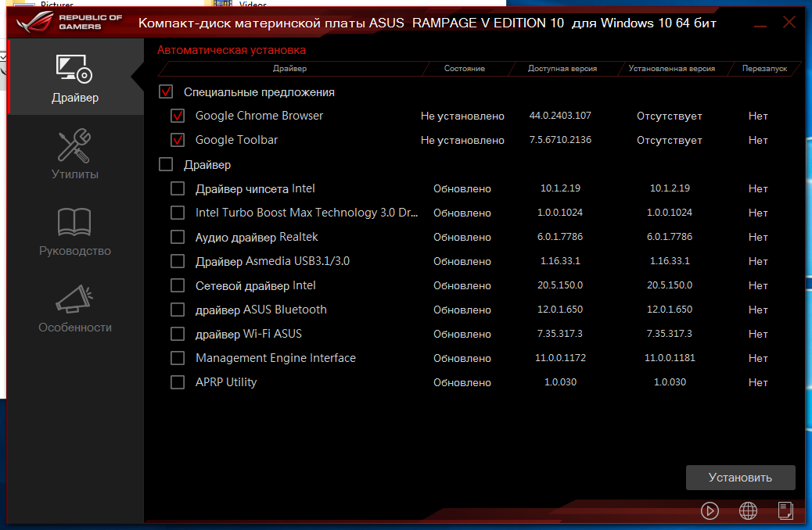Uncheck Специальные предложения checkbox
The width and height of the screenshot is (812, 530).
click(166, 91)
